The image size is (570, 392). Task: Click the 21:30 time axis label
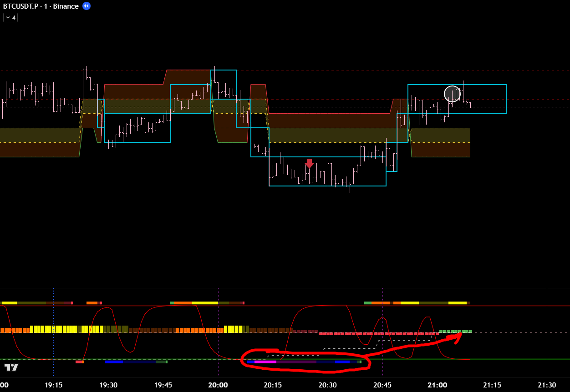pos(547,385)
